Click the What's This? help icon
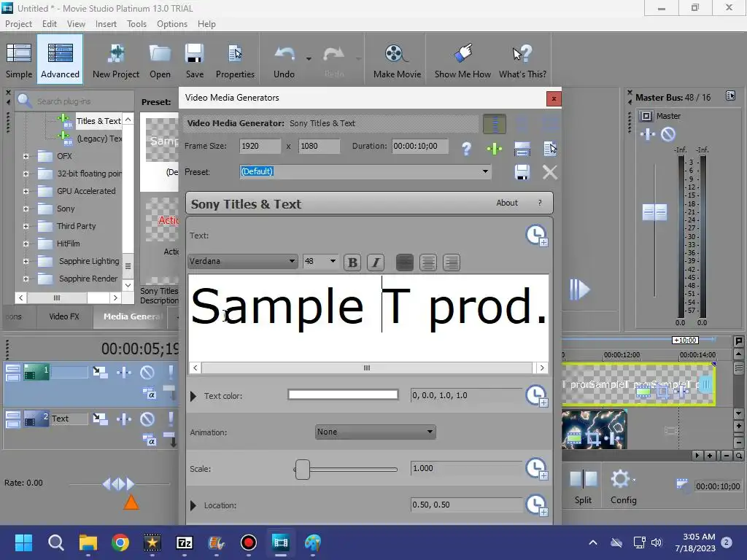Viewport: 747px width, 560px height. (522, 53)
